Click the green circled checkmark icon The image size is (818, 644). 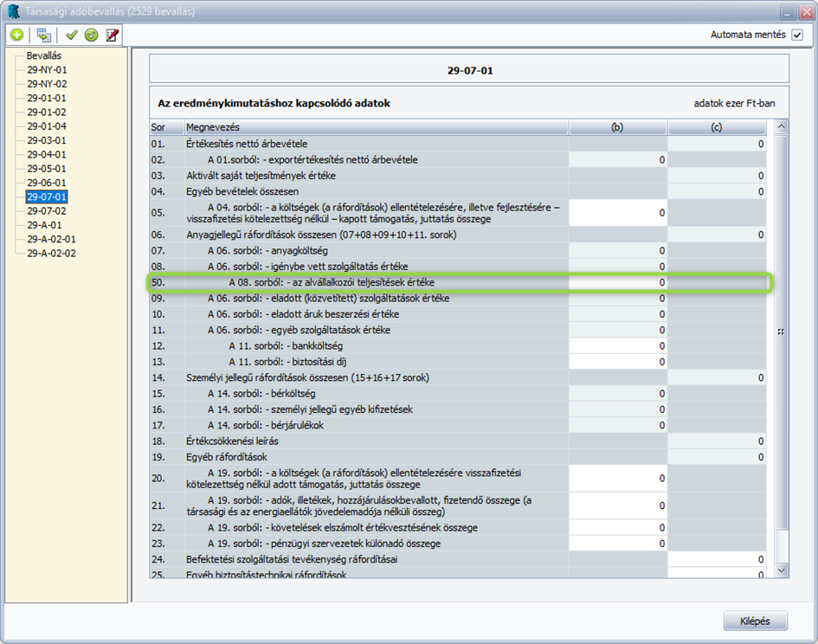(x=91, y=35)
